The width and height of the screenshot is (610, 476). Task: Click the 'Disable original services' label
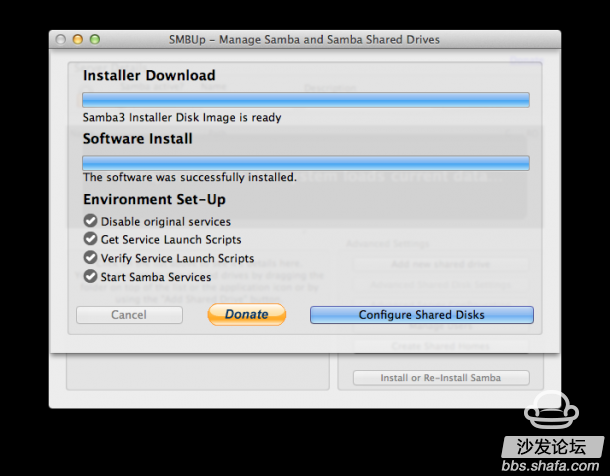point(166,222)
